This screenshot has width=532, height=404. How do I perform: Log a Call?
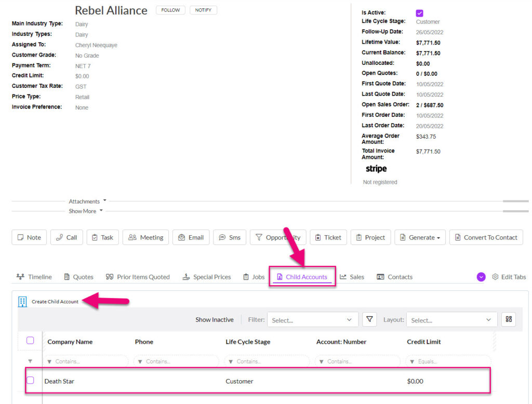point(66,237)
